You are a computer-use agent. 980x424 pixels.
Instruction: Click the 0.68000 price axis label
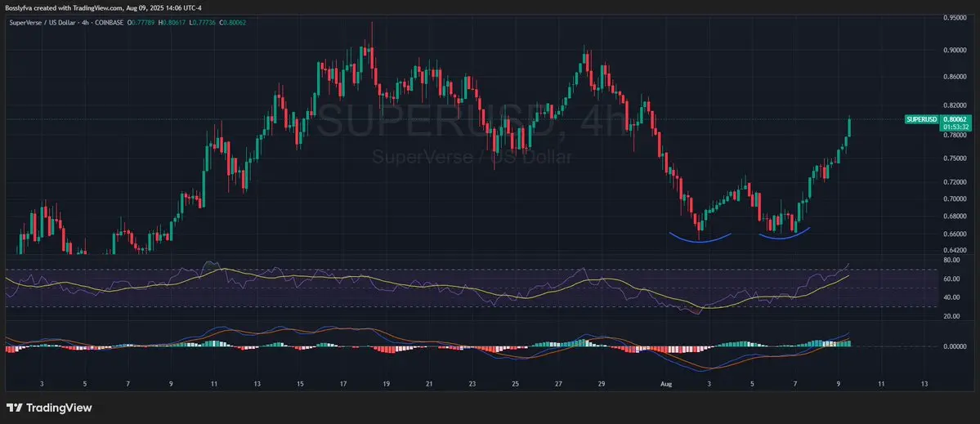[955, 216]
